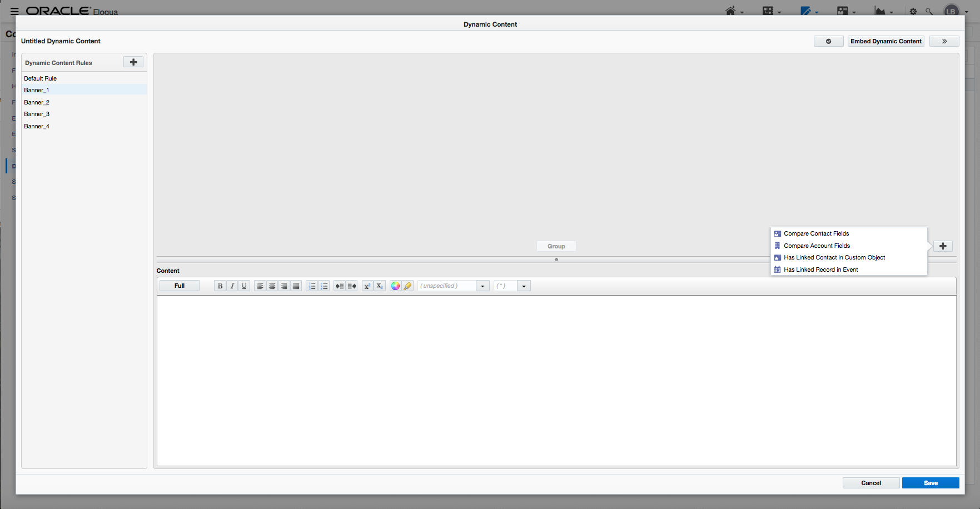Save the dynamic content
This screenshot has width=980, height=509.
930,483
